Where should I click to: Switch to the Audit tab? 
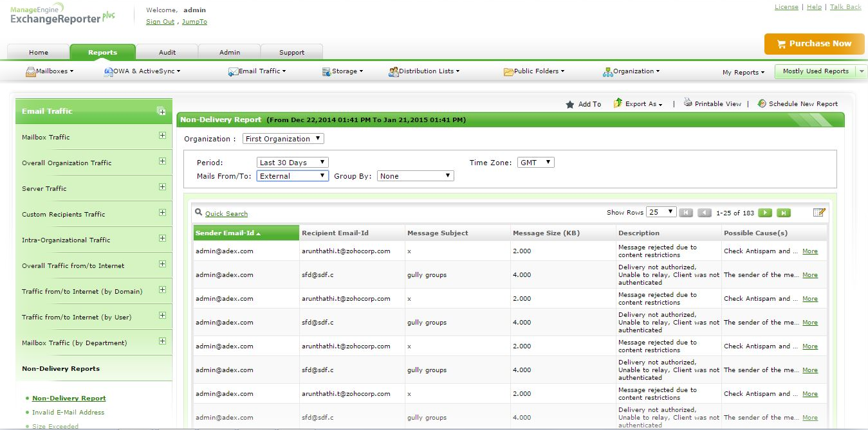click(x=167, y=53)
